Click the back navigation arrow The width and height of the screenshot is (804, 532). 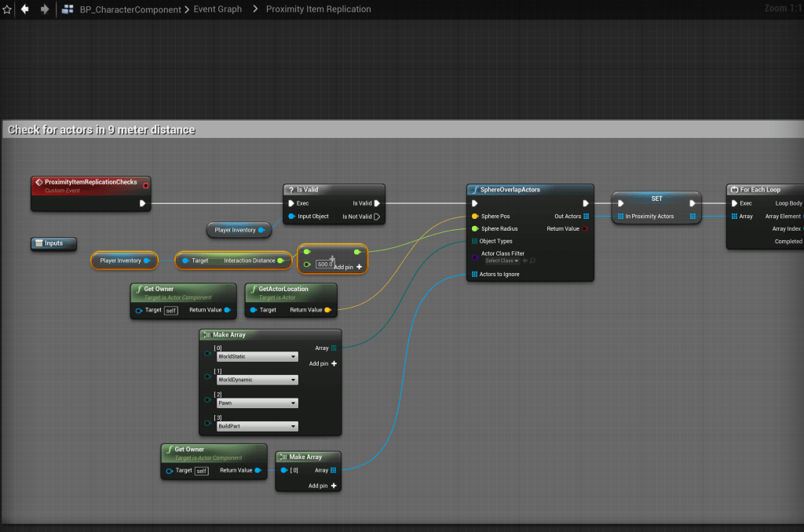[26, 9]
